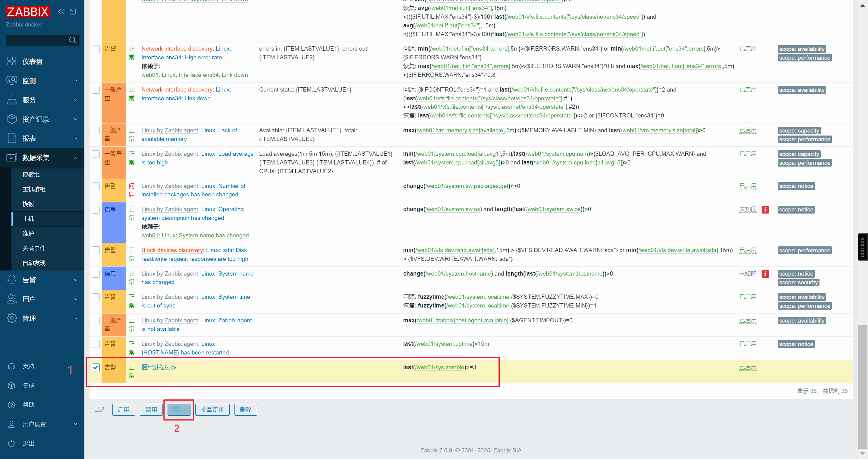
Task: Open the Zabbix agent is not available trigger
Action: click(x=197, y=325)
